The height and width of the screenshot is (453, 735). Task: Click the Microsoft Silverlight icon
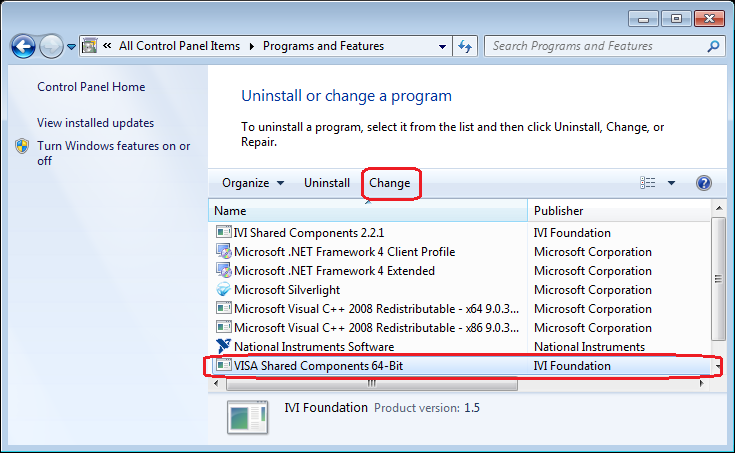[224, 289]
